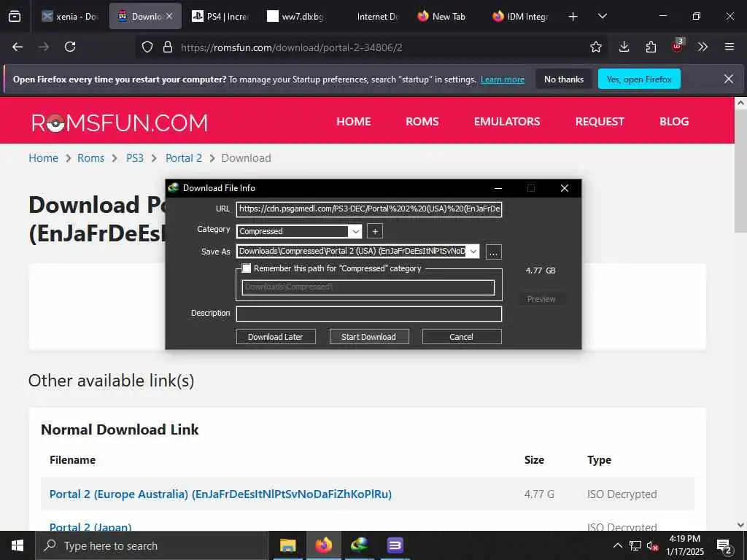Click the URL field in Download File Info

pyautogui.click(x=368, y=209)
